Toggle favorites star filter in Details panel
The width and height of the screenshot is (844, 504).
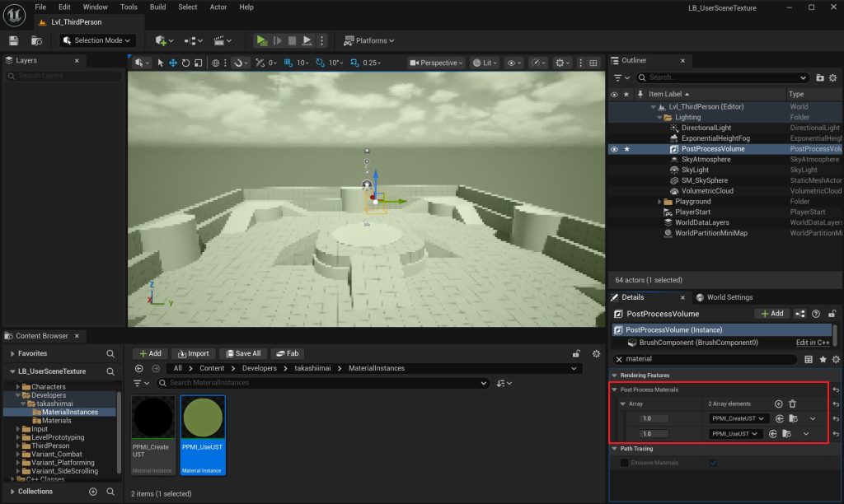click(x=823, y=360)
